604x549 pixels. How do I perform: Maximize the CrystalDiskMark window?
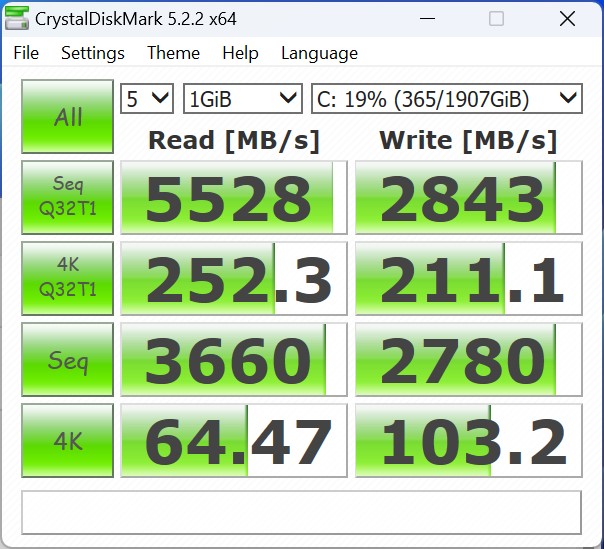pyautogui.click(x=497, y=18)
